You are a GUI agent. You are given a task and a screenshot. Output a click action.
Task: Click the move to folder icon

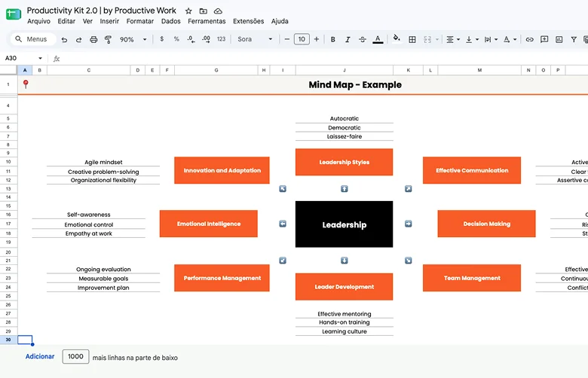[x=204, y=11]
